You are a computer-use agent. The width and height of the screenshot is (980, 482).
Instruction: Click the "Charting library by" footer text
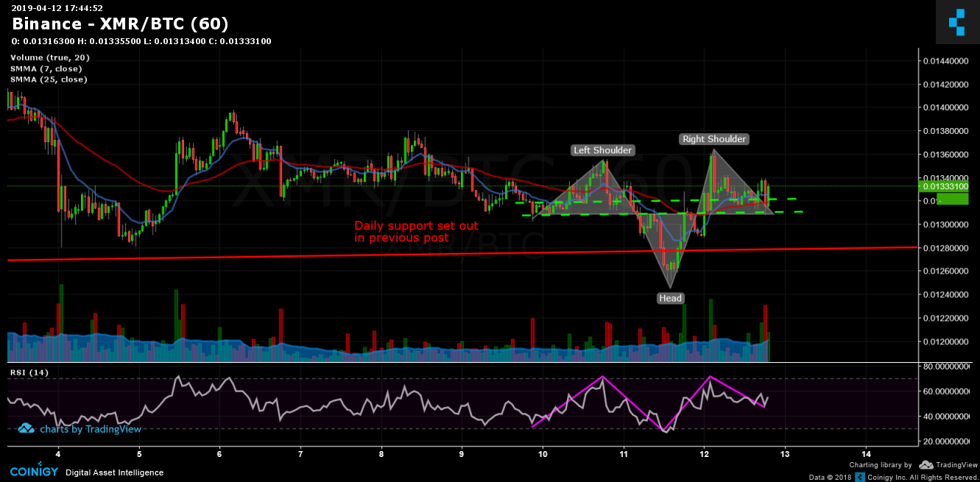881,465
